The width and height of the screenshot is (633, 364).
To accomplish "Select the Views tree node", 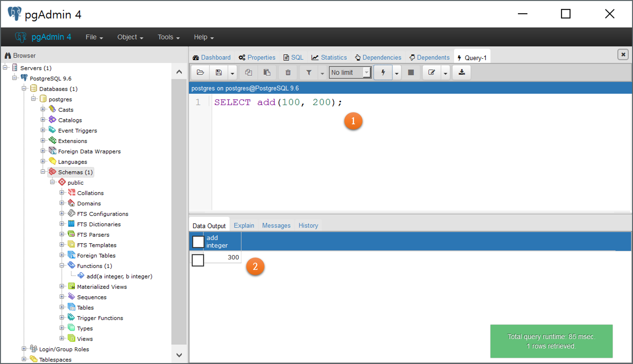I will pyautogui.click(x=85, y=339).
